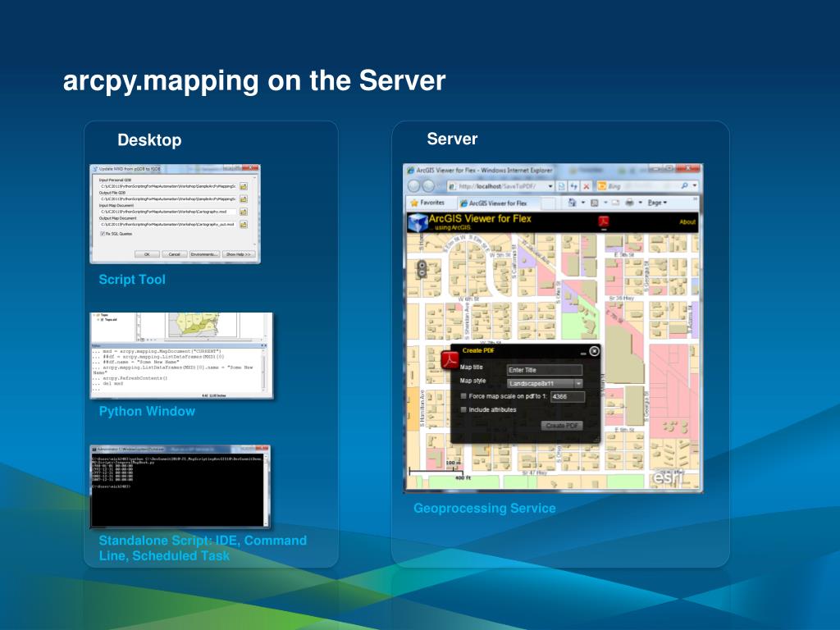This screenshot has height=630, width=840.
Task: Click the Input Personal GDB path field
Action: 167,186
